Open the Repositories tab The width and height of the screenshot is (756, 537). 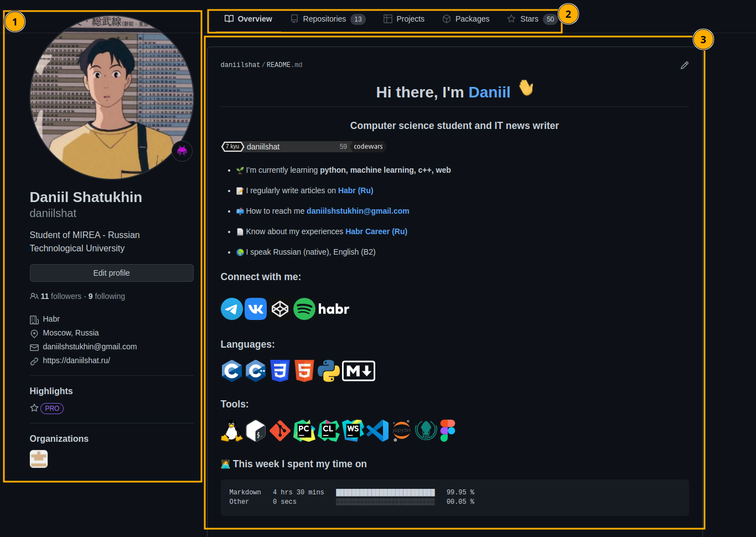click(x=328, y=19)
